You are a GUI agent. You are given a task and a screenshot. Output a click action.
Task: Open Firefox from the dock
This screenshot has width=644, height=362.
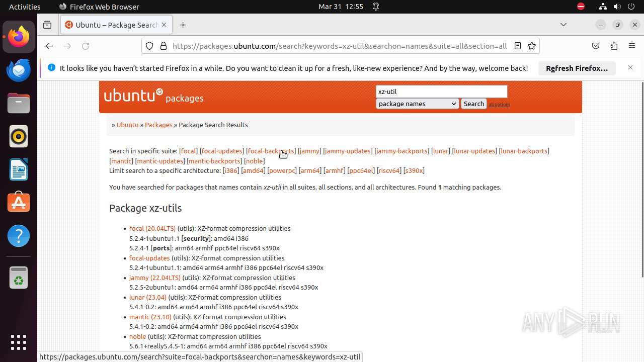(19, 37)
